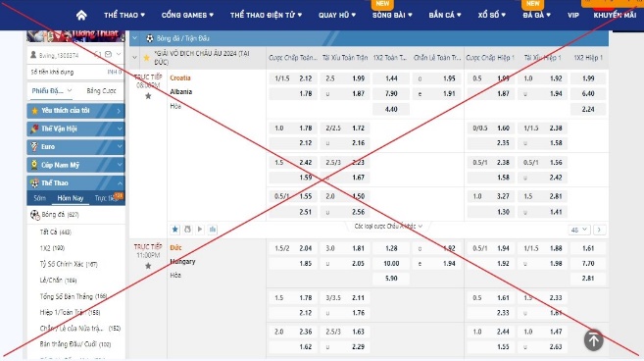Open the 48 markets count dropdown
The image size is (644, 361).
(x=579, y=230)
